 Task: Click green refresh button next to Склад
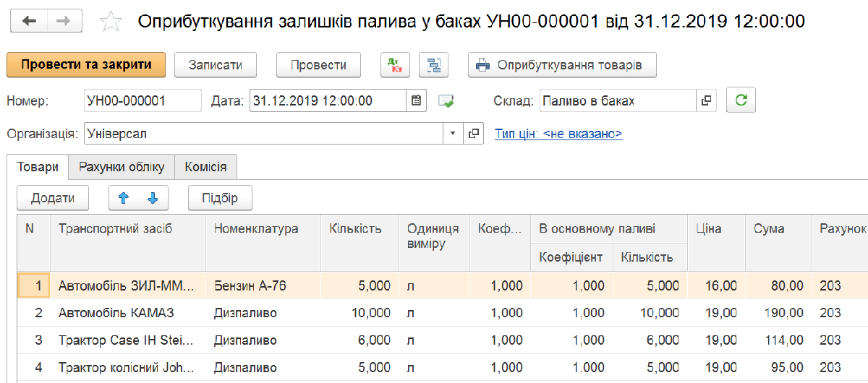pyautogui.click(x=741, y=100)
